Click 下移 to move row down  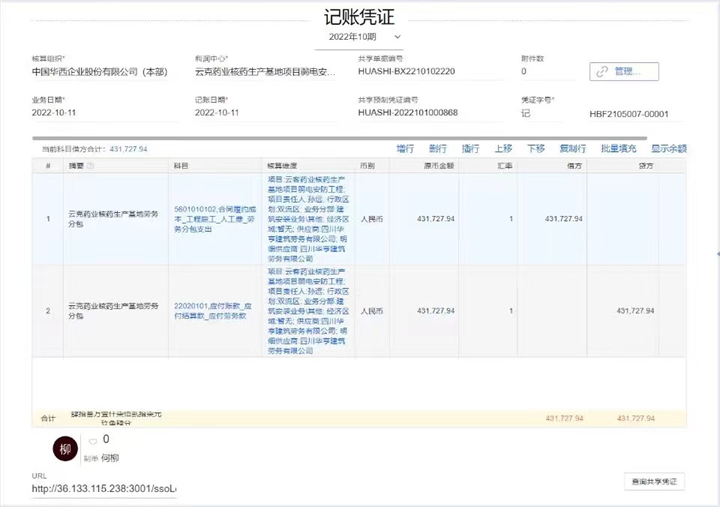(x=536, y=149)
